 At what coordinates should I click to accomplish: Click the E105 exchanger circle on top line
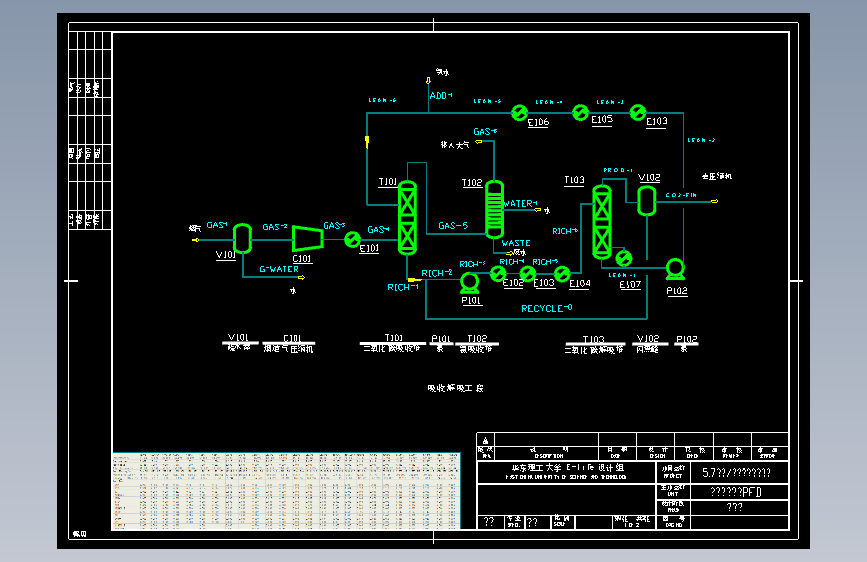[580, 112]
